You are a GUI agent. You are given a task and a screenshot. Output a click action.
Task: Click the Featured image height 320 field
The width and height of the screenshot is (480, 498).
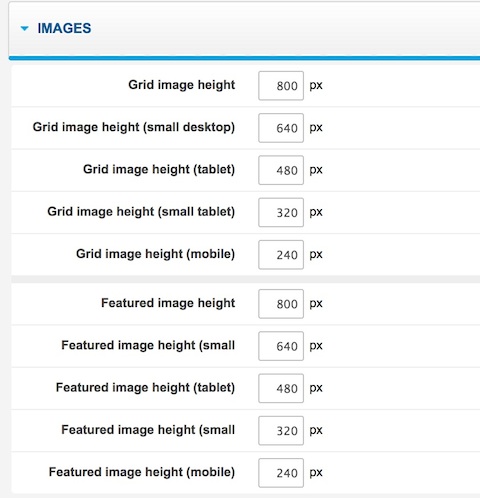[x=281, y=431]
